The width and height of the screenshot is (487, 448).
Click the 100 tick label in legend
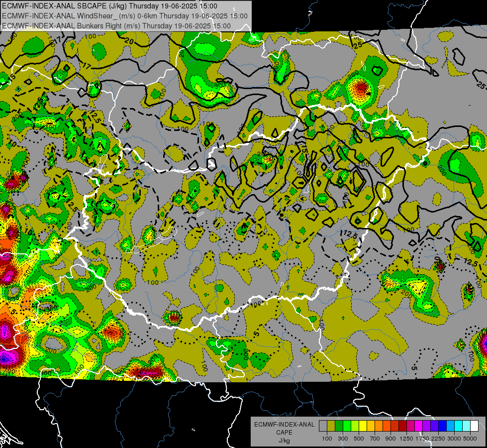pyautogui.click(x=327, y=439)
